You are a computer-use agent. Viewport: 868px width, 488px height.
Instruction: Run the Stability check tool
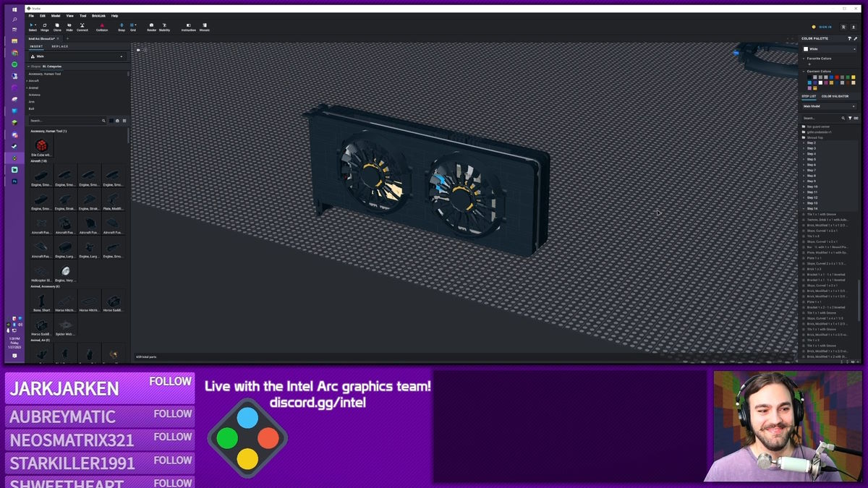click(x=164, y=27)
